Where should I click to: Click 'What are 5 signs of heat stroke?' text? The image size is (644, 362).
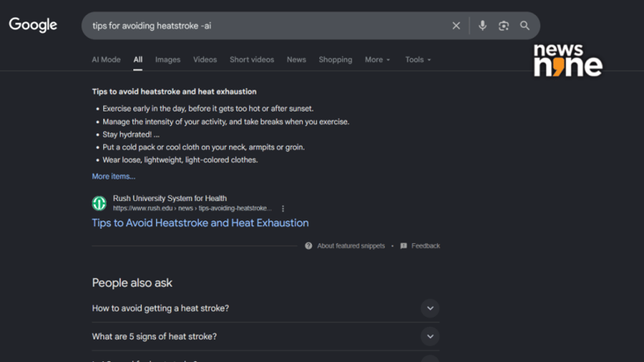click(x=154, y=337)
